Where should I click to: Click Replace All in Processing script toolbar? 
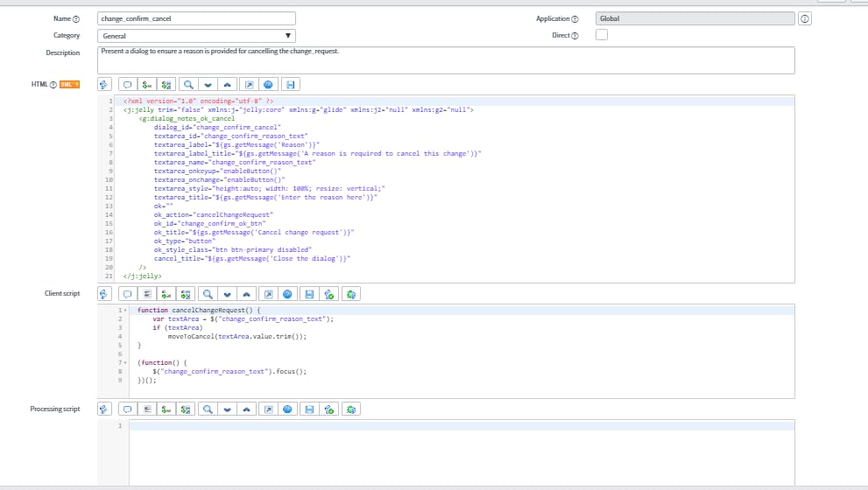(186, 409)
